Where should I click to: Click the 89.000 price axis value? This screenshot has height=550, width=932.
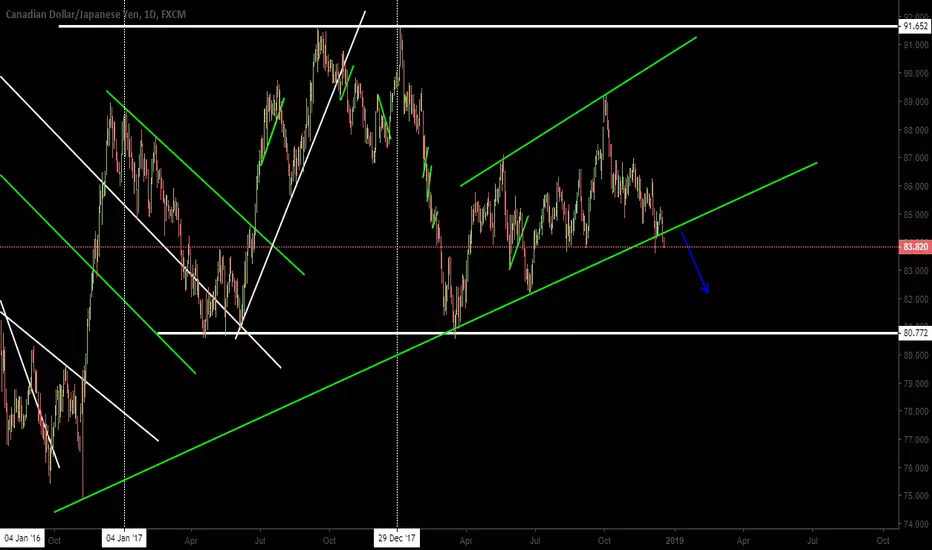916,102
